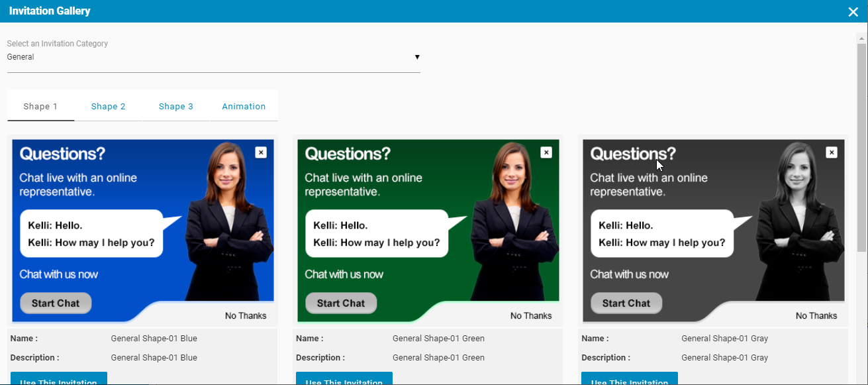Image resolution: width=868 pixels, height=385 pixels.
Task: Open the Shape 3 tab
Action: click(x=176, y=107)
